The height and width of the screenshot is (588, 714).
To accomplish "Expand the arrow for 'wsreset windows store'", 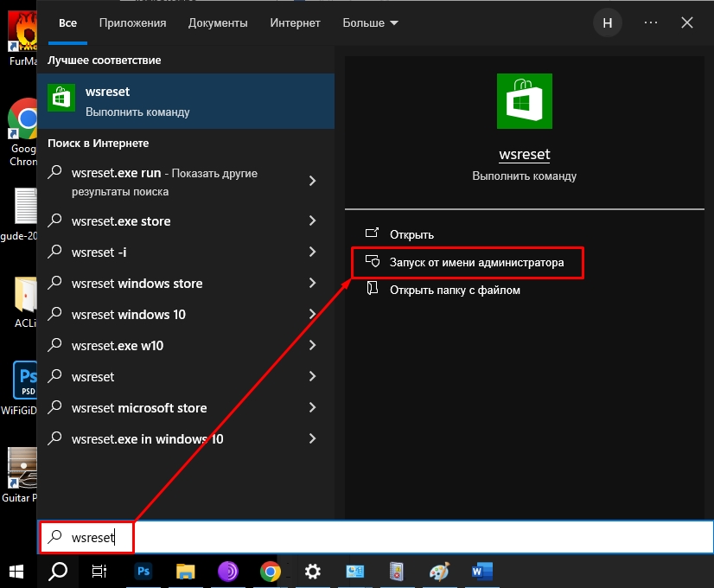I will pyautogui.click(x=312, y=283).
